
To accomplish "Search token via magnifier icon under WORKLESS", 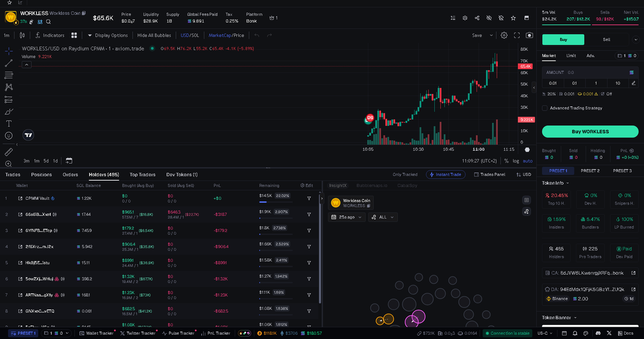I will pyautogui.click(x=48, y=22).
